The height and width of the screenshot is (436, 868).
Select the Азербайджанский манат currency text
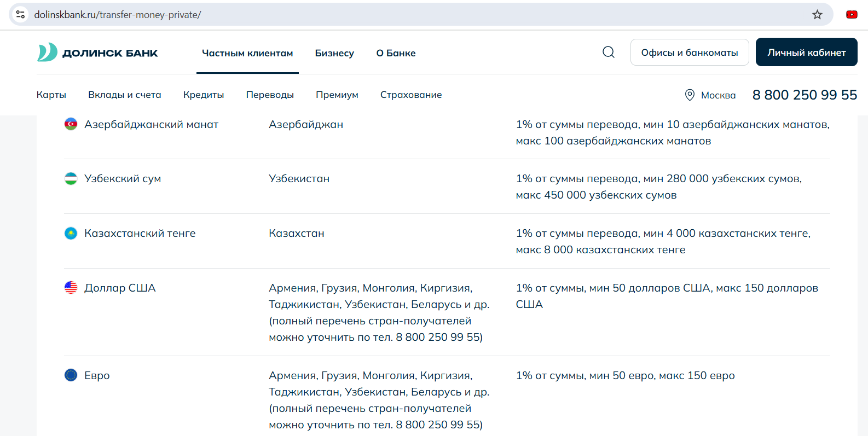[151, 124]
